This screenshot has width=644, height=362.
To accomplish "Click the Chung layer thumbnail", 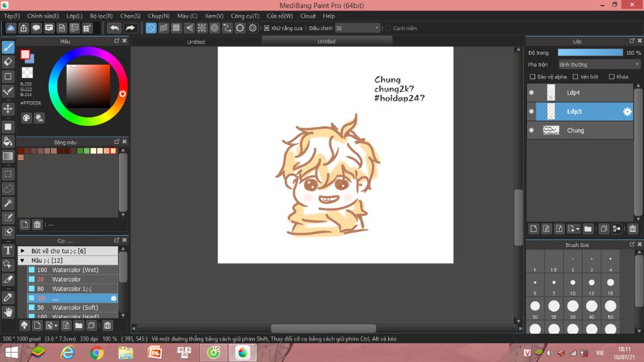I will tap(551, 130).
